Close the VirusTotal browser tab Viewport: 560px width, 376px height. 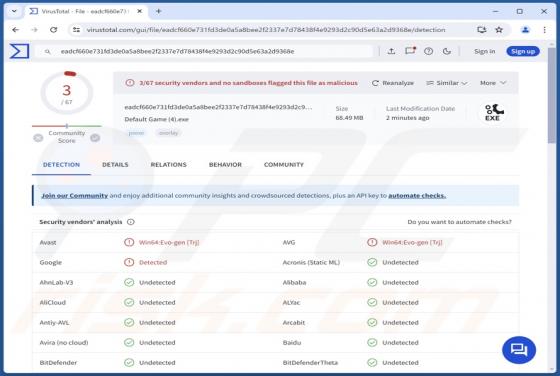(140, 11)
